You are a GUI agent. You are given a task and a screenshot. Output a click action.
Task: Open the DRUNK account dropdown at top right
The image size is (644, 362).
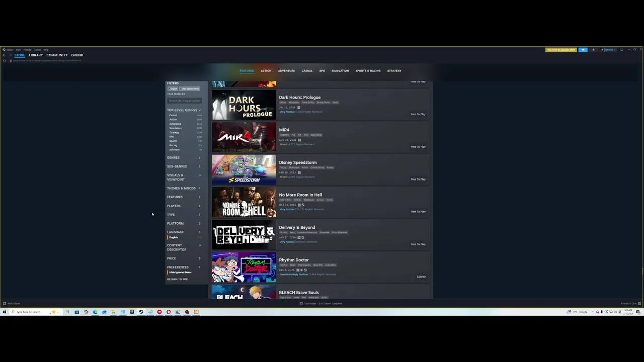point(609,50)
